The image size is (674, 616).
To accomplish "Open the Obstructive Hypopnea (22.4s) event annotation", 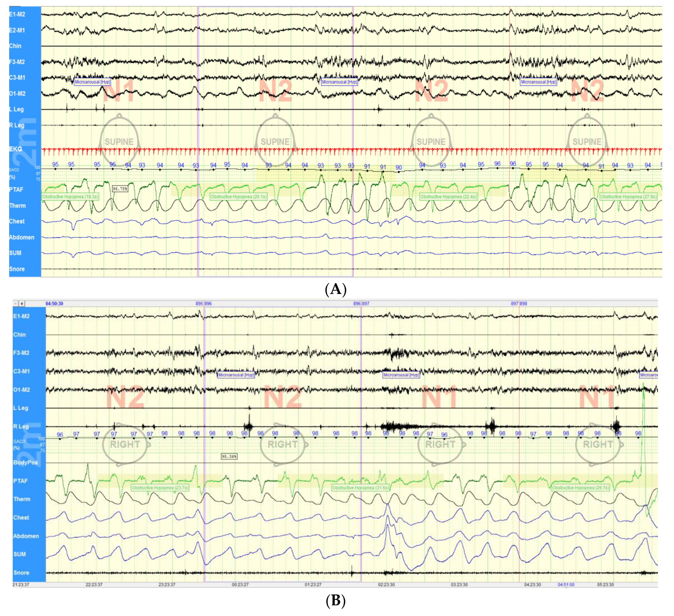I will coord(448,197).
